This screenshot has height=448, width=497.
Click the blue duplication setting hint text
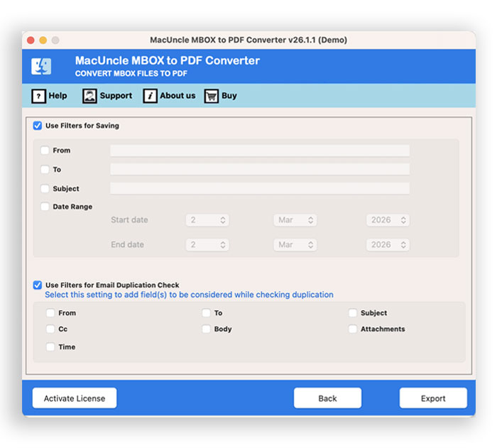190,295
